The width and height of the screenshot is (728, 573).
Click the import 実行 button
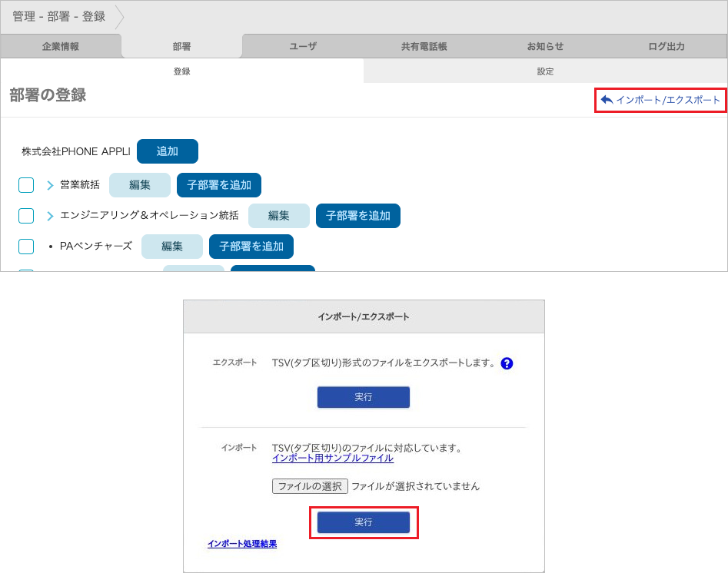(364, 522)
